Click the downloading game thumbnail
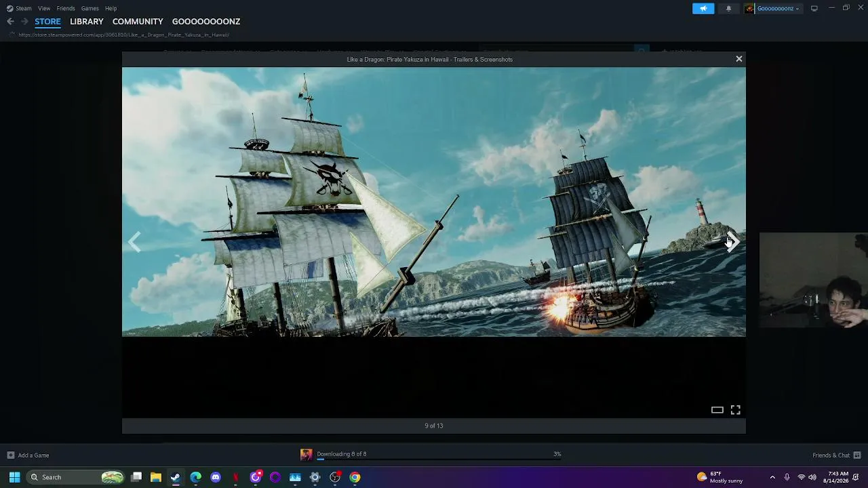Screen dimensions: 868x488 point(307,455)
